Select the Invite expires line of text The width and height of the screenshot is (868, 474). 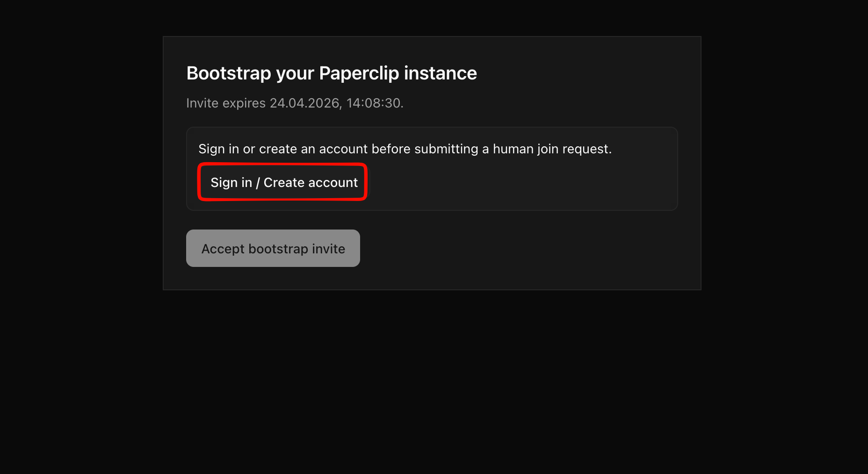point(295,103)
